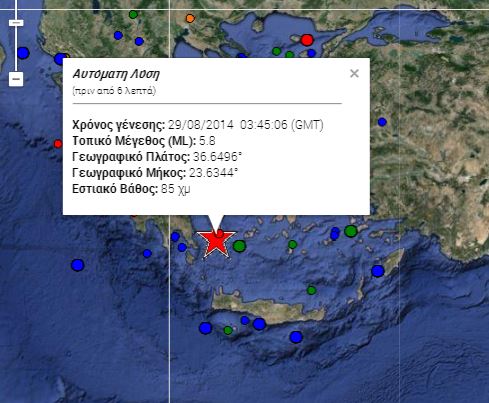Click small red circle at star's top point
The height and width of the screenshot is (403, 489).
pos(219,233)
